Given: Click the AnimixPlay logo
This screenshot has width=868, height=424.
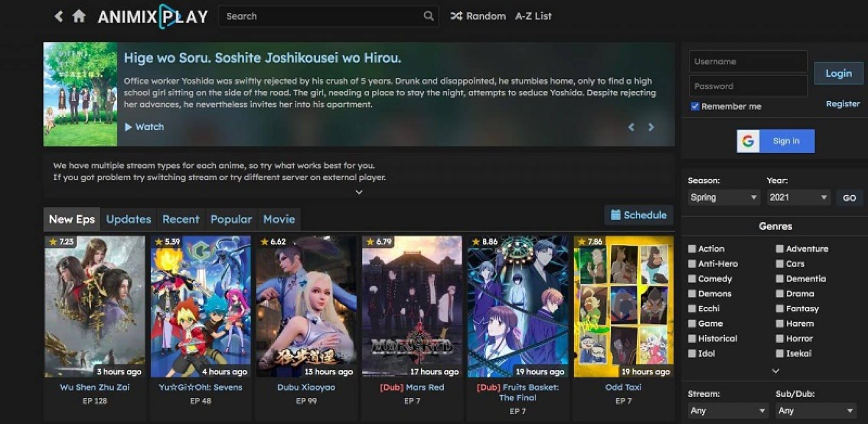Looking at the screenshot, I should coord(153,17).
